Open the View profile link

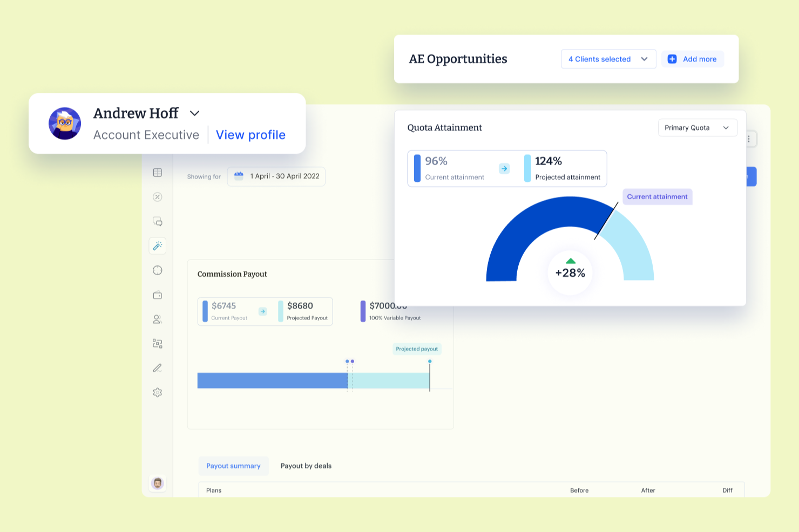click(x=250, y=135)
